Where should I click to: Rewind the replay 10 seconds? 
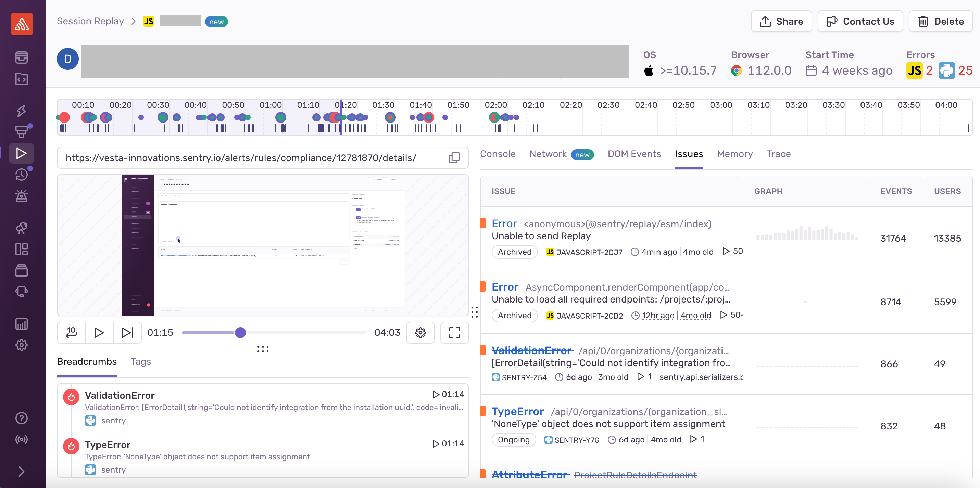tap(71, 333)
